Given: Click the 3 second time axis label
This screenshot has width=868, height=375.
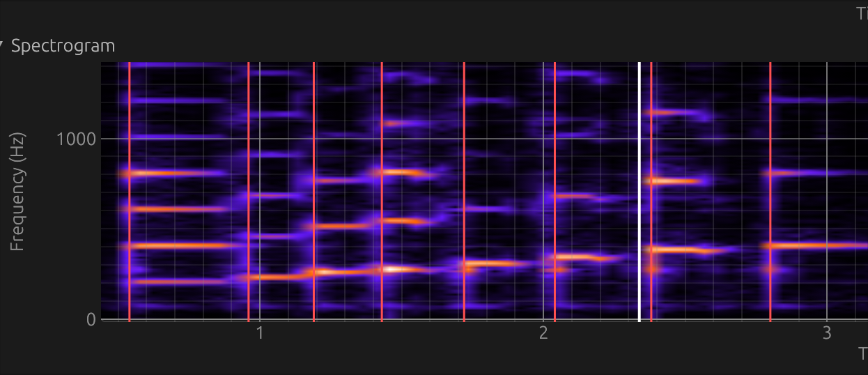Looking at the screenshot, I should point(827,333).
